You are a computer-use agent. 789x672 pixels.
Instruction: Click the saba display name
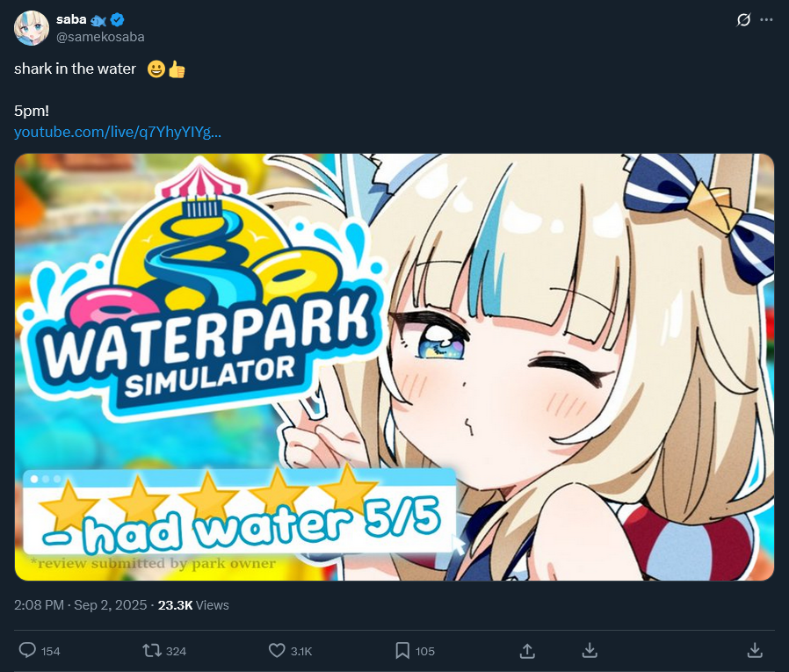tap(71, 19)
